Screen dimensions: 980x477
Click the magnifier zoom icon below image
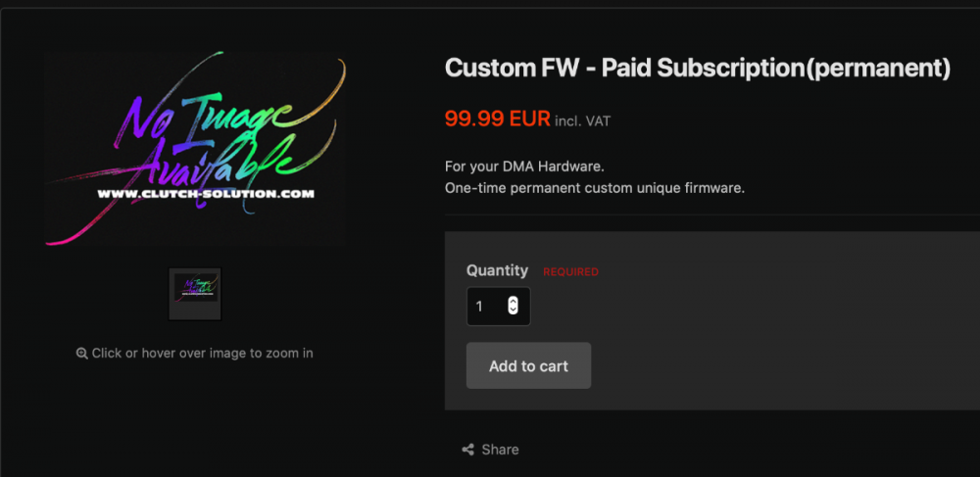82,354
